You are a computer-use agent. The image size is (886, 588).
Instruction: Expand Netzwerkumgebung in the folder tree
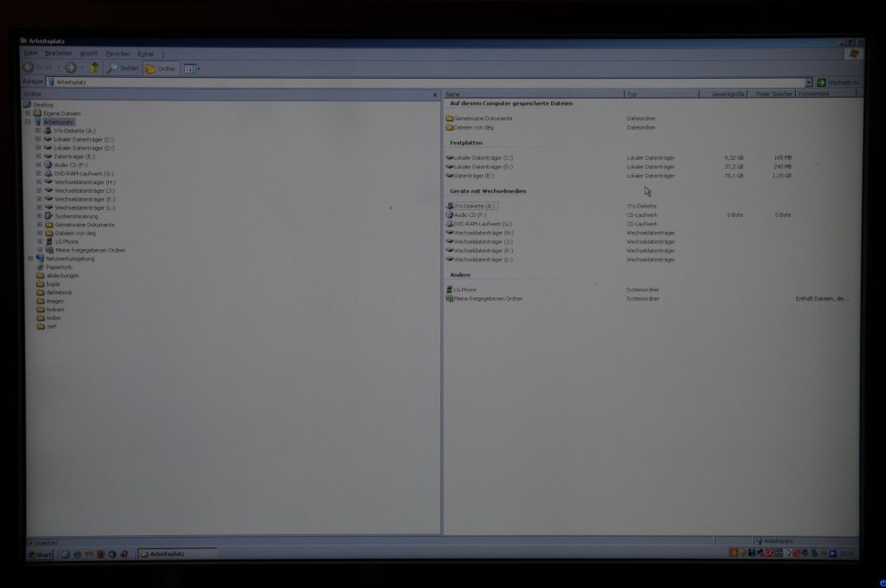(x=30, y=259)
